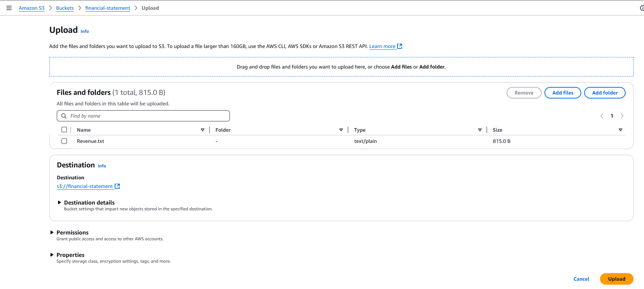Click the Type column header
This screenshot has width=644, height=289.
tap(360, 130)
